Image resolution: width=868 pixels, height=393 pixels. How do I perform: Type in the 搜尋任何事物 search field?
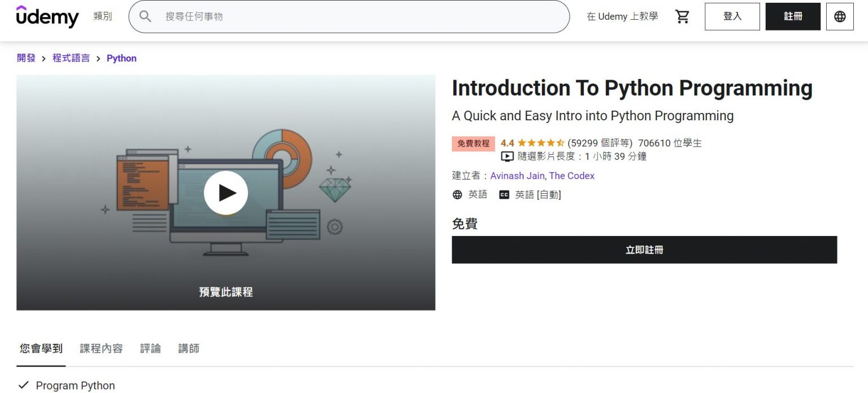362,16
